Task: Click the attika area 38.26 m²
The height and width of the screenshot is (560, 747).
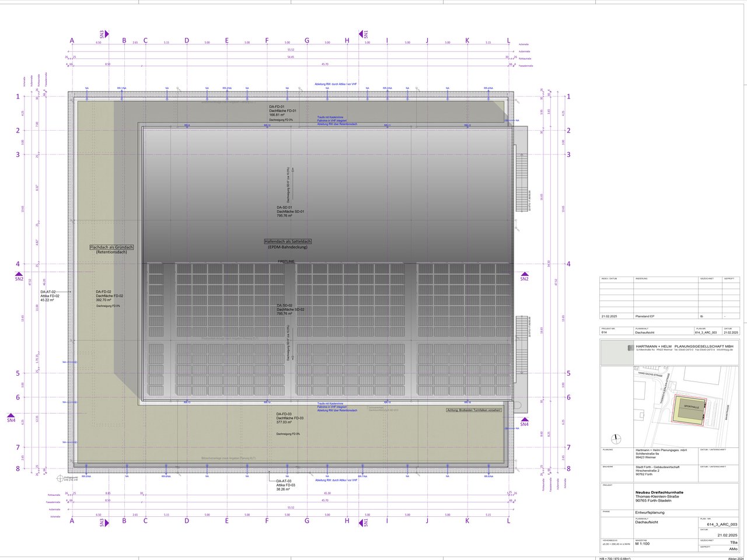Action: (x=284, y=489)
